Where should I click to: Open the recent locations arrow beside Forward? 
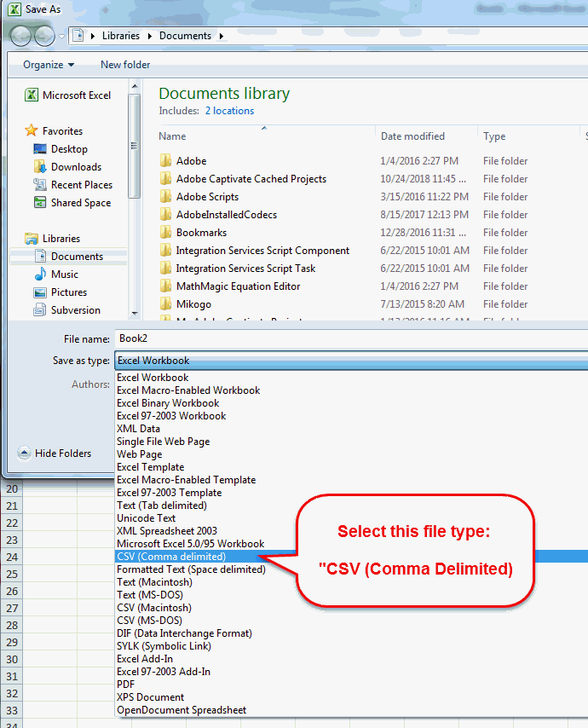point(61,37)
